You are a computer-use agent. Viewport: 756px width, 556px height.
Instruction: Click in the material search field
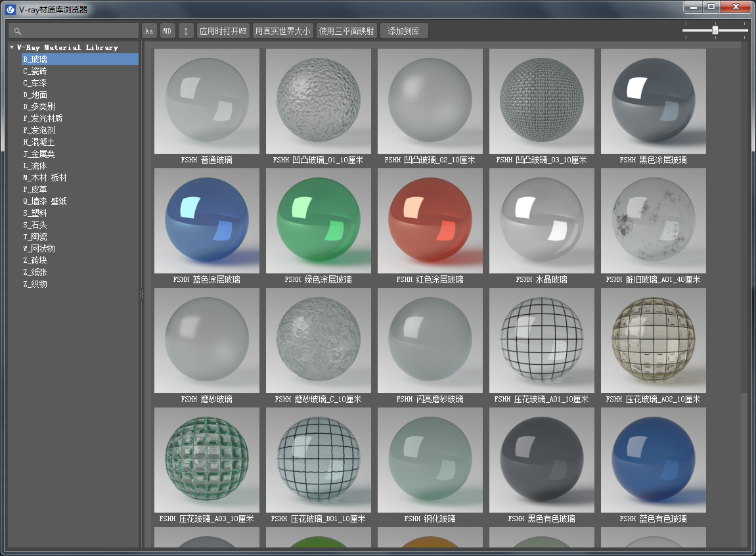tap(74, 31)
